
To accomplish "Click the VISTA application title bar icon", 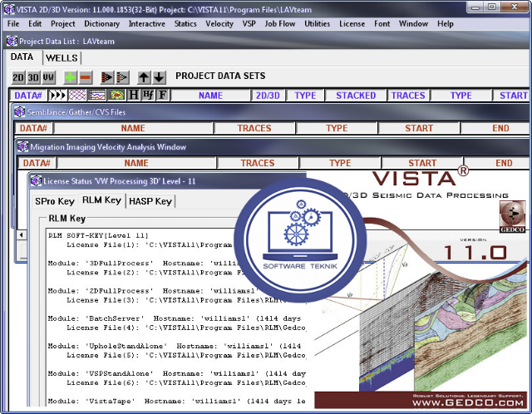I will (9, 9).
